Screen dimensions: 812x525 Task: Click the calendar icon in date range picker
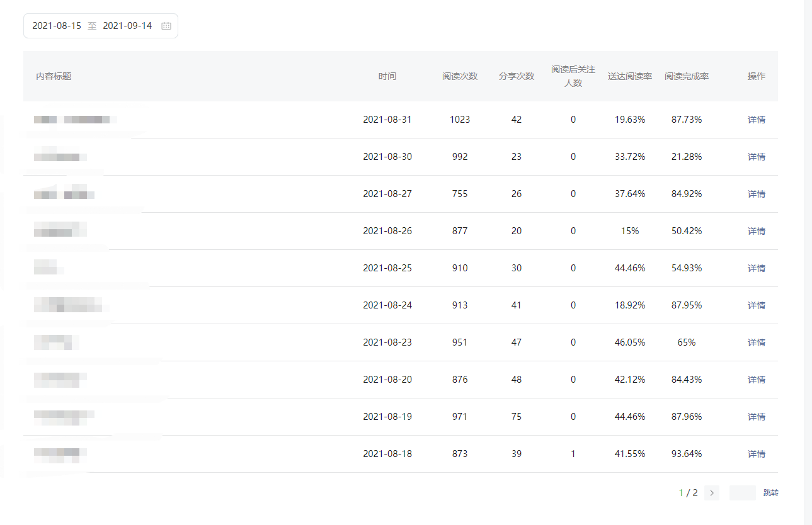166,26
